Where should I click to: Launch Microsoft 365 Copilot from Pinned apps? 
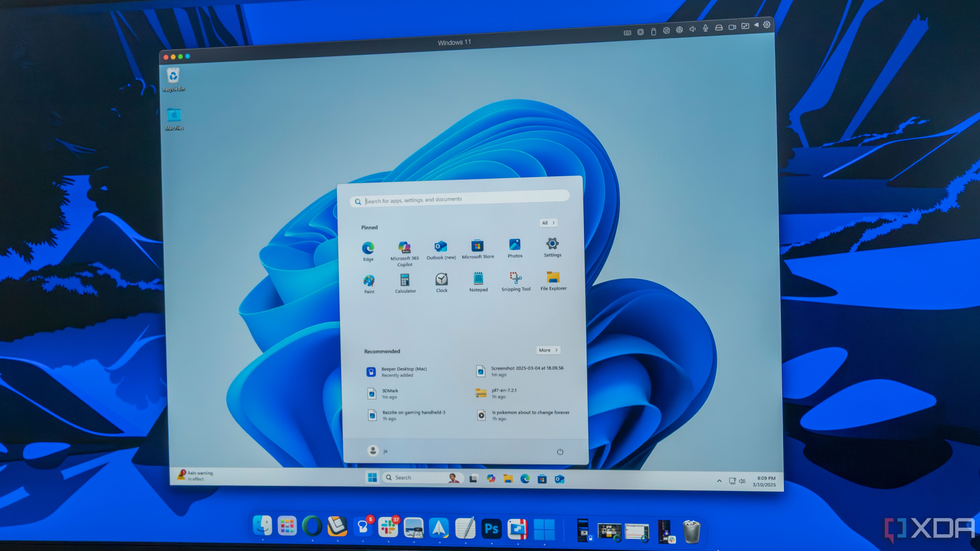(404, 253)
